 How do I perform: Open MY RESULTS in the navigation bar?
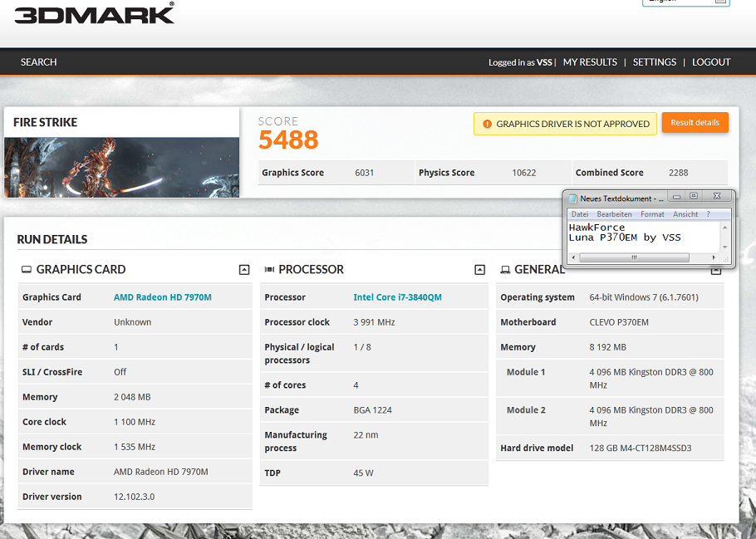(590, 62)
